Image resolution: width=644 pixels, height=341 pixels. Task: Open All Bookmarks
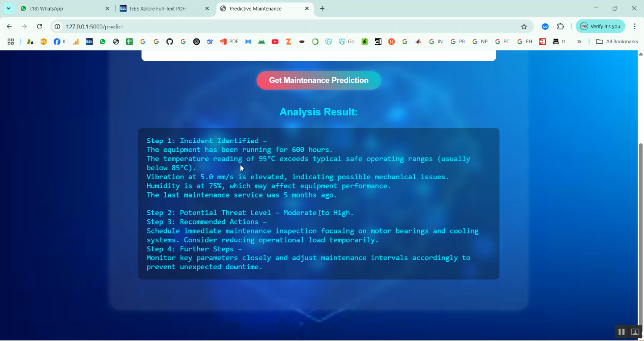(617, 41)
